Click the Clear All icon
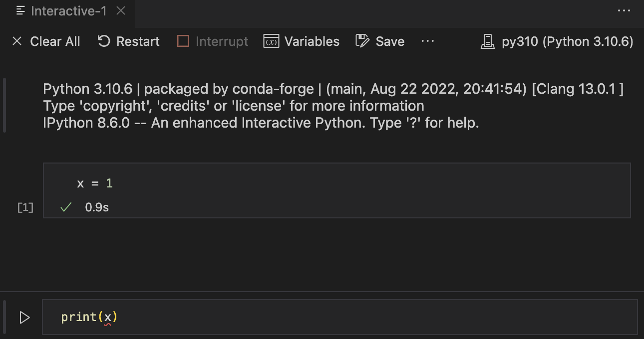644x339 pixels. (17, 41)
